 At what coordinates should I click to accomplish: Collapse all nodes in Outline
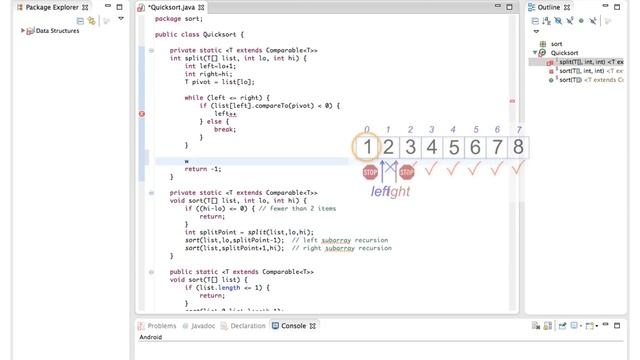coord(535,21)
